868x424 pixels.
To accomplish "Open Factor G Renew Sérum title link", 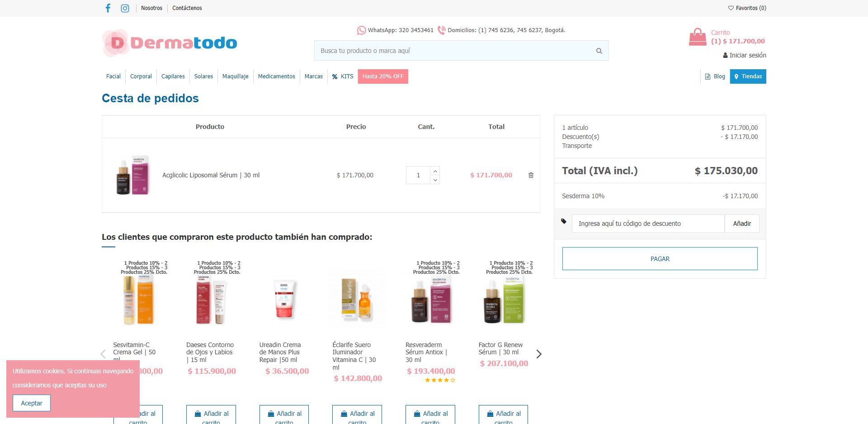I will pyautogui.click(x=500, y=348).
